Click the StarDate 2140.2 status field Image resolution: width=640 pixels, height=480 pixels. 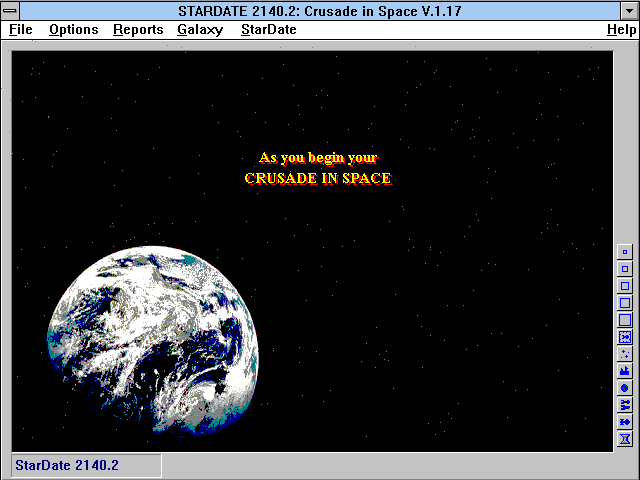coord(86,465)
